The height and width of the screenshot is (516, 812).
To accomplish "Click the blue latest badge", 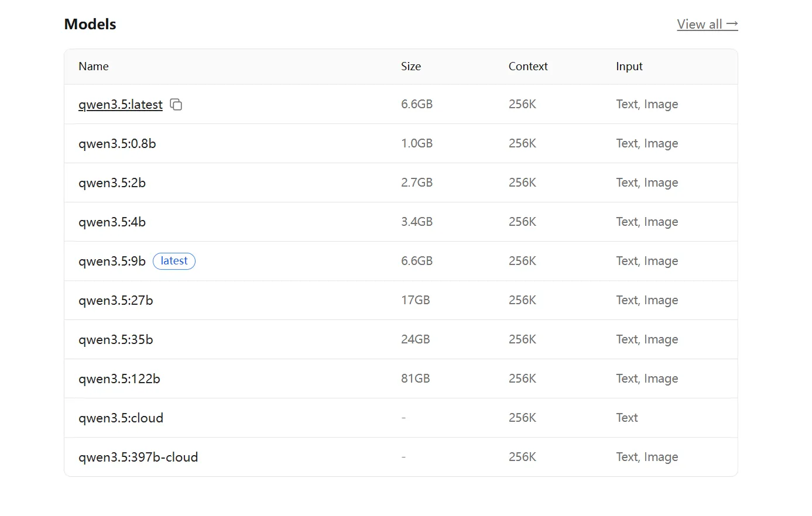I will coord(174,261).
